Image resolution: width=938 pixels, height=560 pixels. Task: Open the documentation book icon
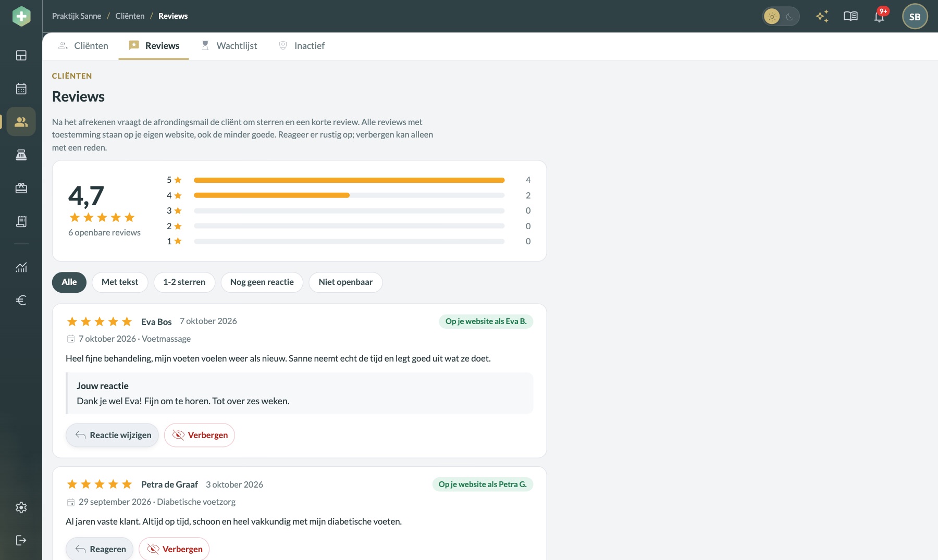click(850, 16)
